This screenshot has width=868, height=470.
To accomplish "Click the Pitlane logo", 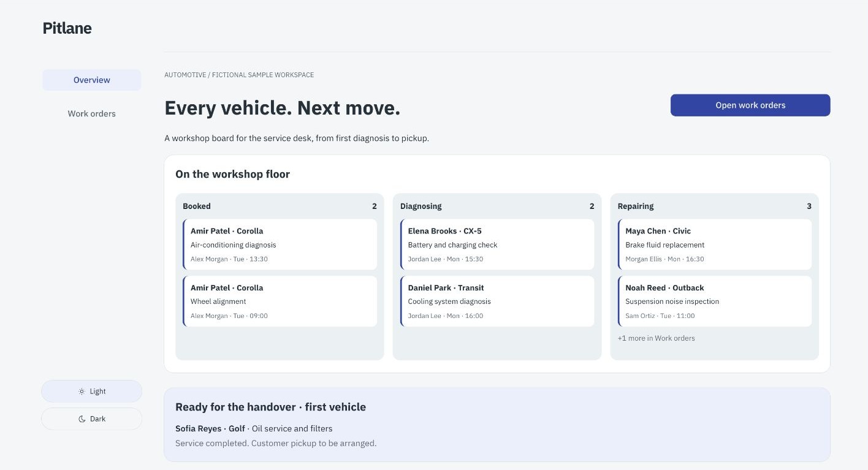I will tap(67, 28).
